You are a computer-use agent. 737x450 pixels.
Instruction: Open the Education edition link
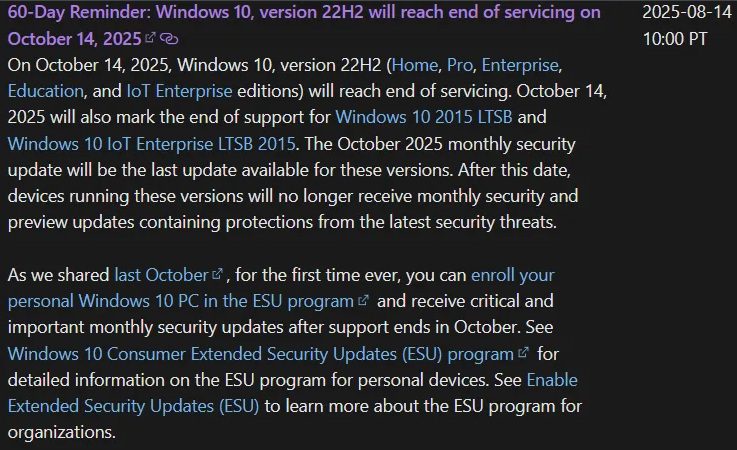(x=46, y=91)
